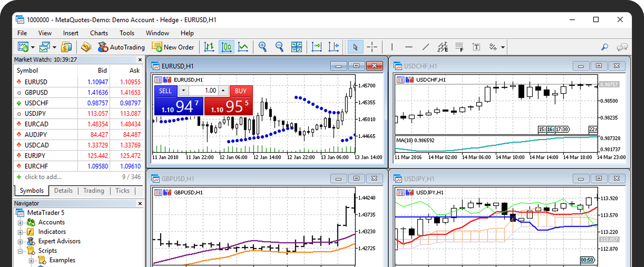Open the Insert menu
644x267 pixels.
[x=71, y=33]
